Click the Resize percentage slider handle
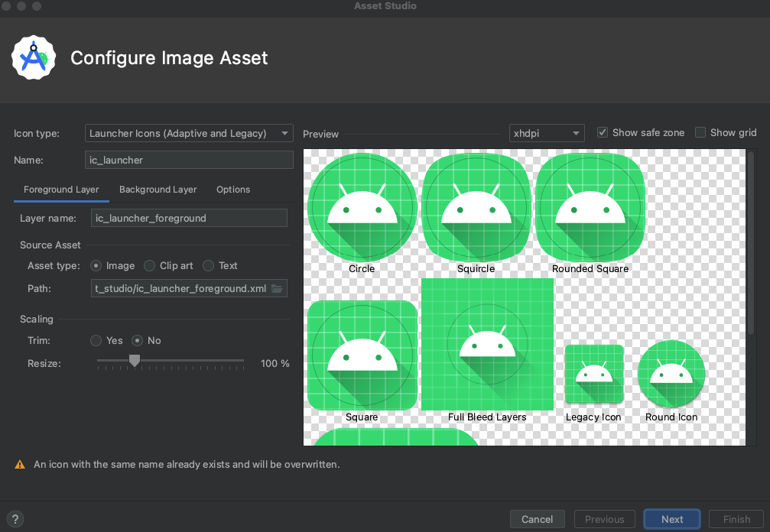Screen dimensions: 770x532 click(135, 361)
